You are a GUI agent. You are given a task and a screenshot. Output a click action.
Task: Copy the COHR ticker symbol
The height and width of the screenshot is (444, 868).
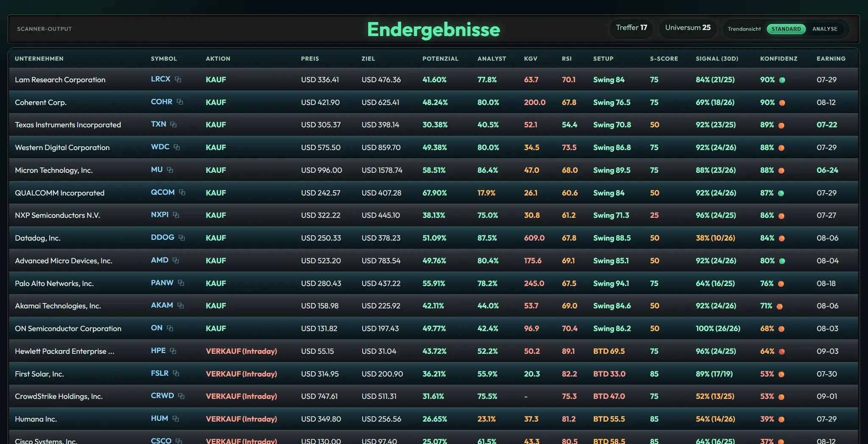click(x=180, y=102)
